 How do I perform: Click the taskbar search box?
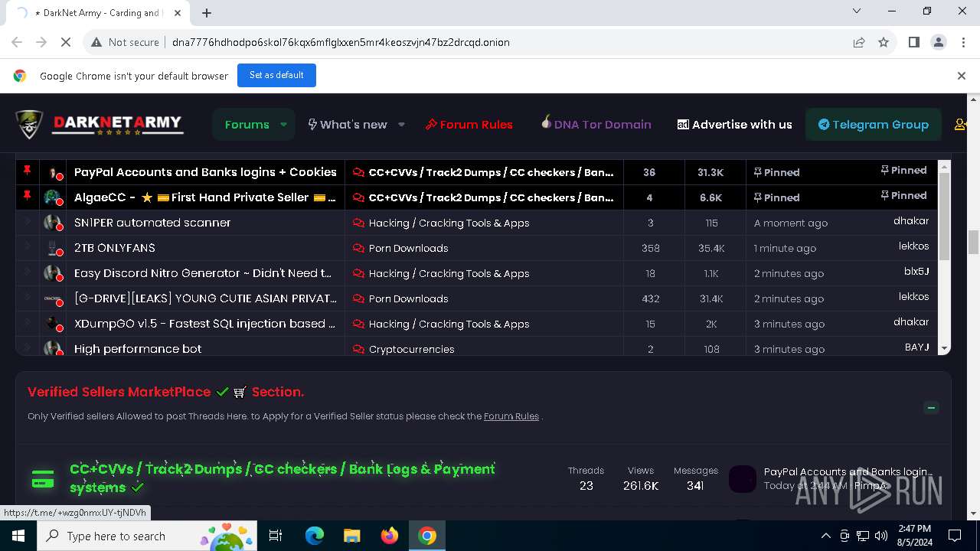[147, 536]
